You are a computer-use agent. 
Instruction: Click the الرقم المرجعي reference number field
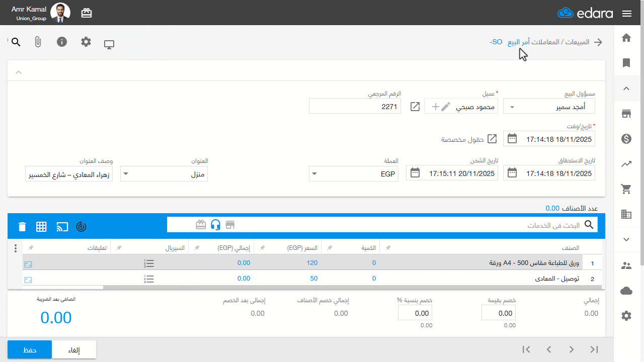pyautogui.click(x=355, y=107)
